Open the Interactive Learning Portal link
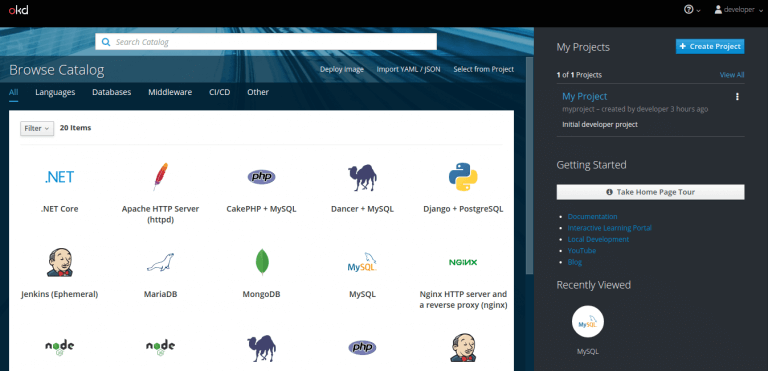The height and width of the screenshot is (371, 768). click(x=609, y=228)
